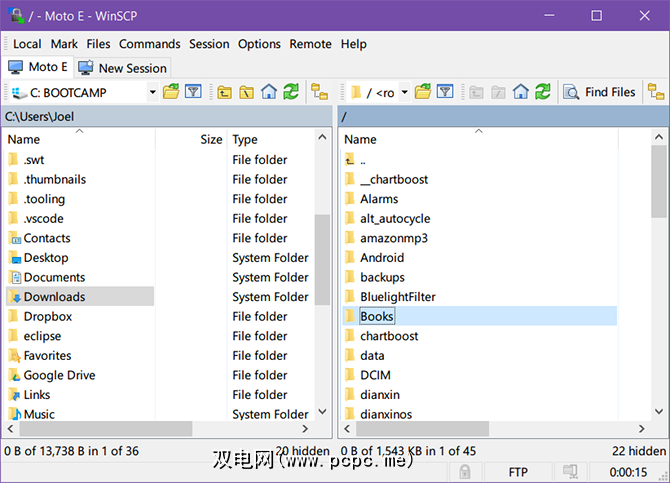This screenshot has height=483, width=670.
Task: Open the Commands menu
Action: pyautogui.click(x=150, y=44)
